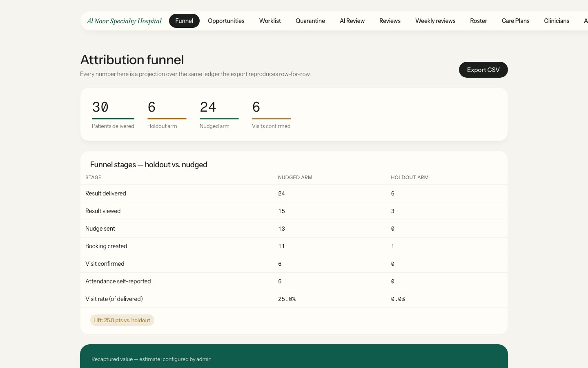Click the Export CSV button

point(483,70)
